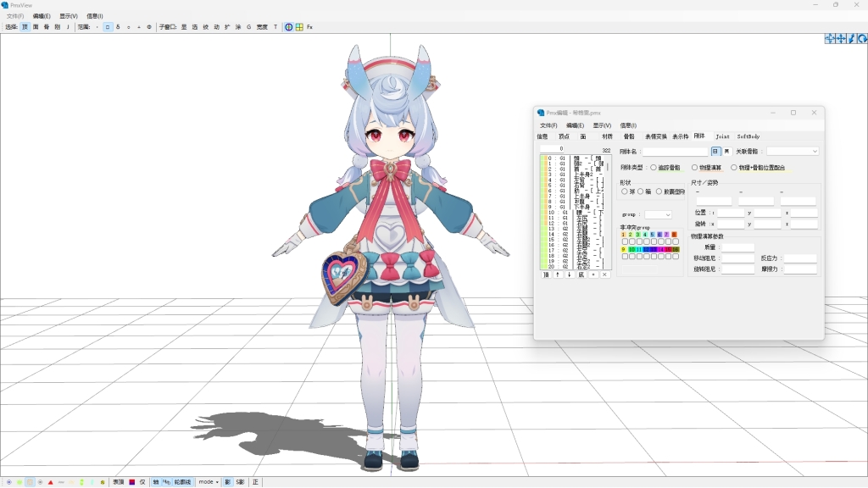Image resolution: width=868 pixels, height=488 pixels.
Task: Select joint mode J in PmxView toolbar
Action: 68,26
